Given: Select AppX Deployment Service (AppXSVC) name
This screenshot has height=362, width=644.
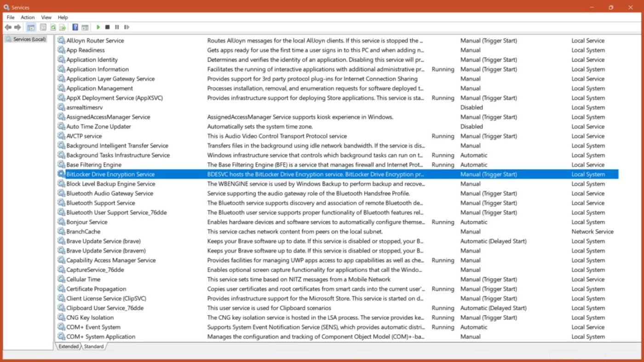Looking at the screenshot, I should tap(115, 98).
